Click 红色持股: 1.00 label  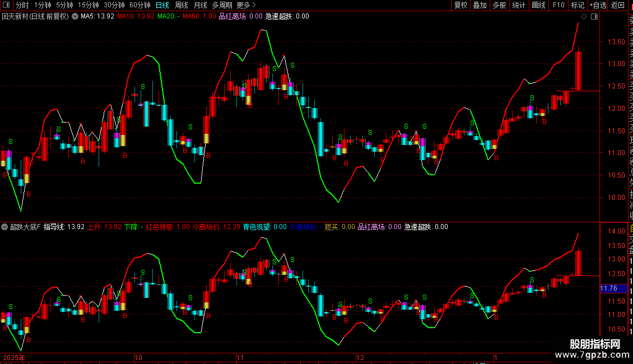point(168,227)
